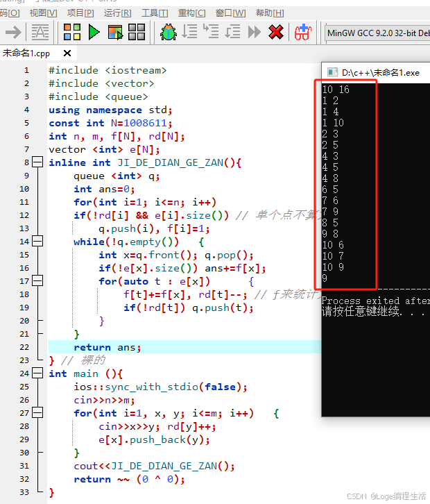Open the 重构[C] menu
This screenshot has width=430, height=504.
pyautogui.click(x=191, y=13)
